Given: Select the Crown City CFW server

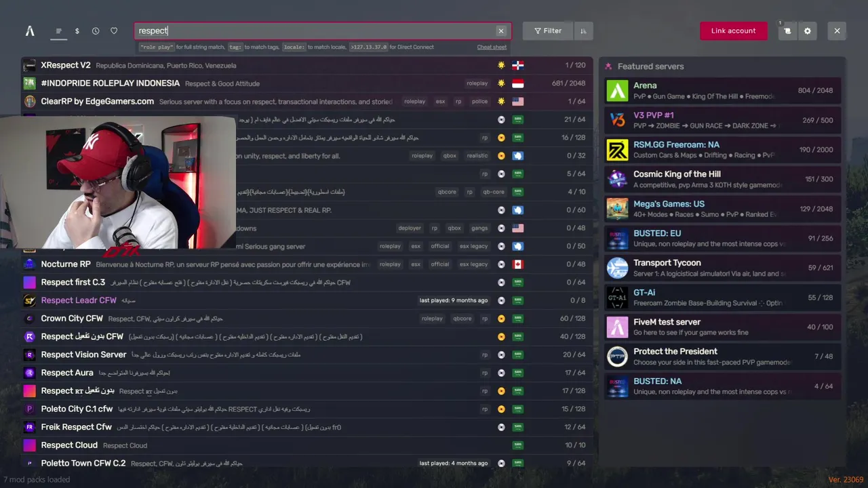Looking at the screenshot, I should coord(307,319).
